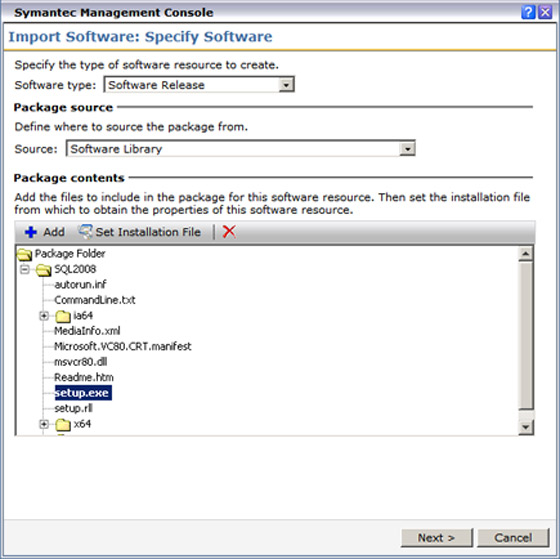Click the red X delete icon
The image size is (560, 559).
(x=229, y=231)
